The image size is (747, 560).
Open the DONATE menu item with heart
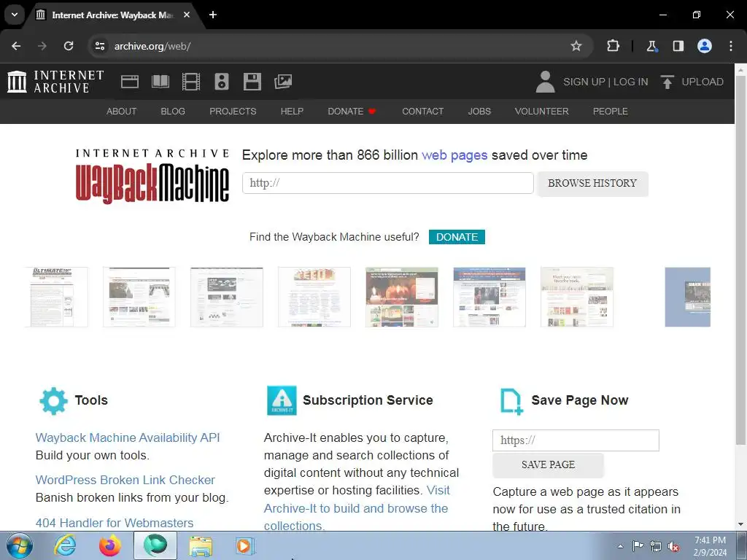point(352,111)
